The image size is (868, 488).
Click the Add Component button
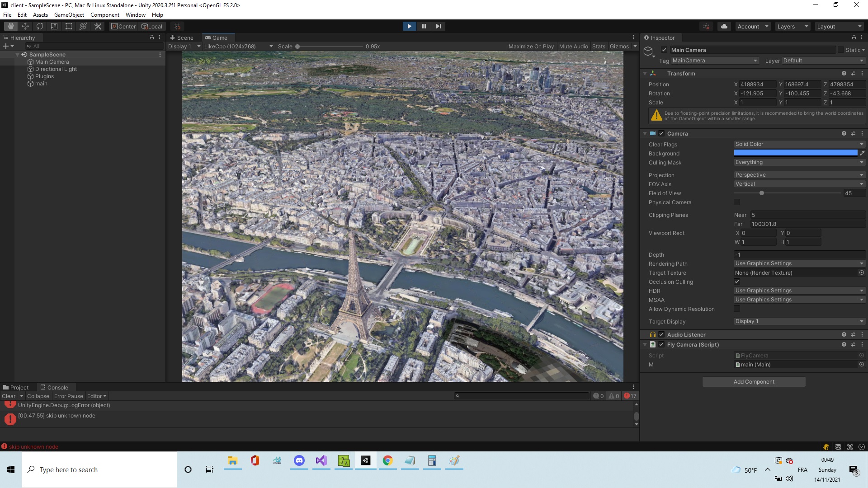tap(754, 382)
